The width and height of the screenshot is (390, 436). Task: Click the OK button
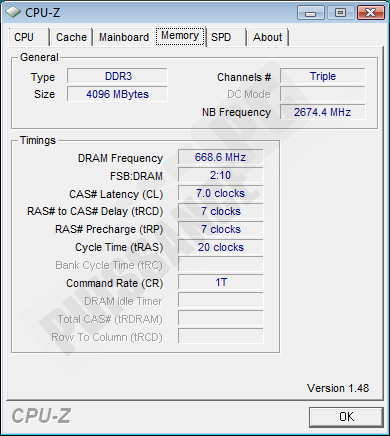[x=346, y=417]
